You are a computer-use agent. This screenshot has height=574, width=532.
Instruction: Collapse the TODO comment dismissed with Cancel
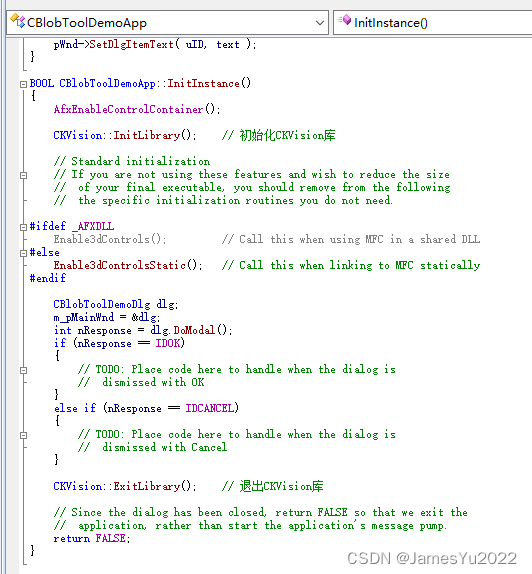coord(23,435)
